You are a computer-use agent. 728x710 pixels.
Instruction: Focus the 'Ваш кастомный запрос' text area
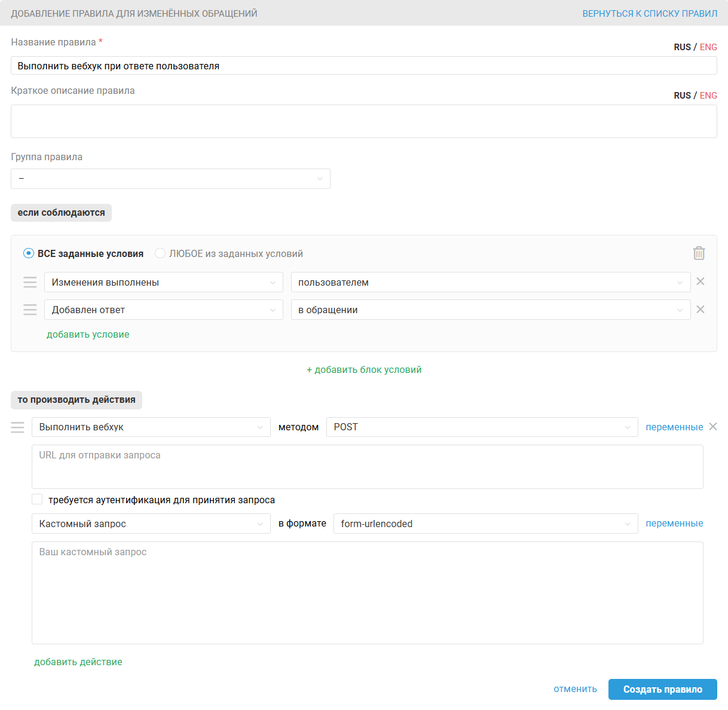click(368, 593)
